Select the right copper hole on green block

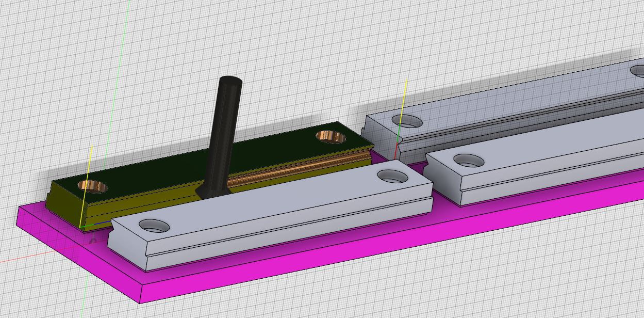point(331,137)
